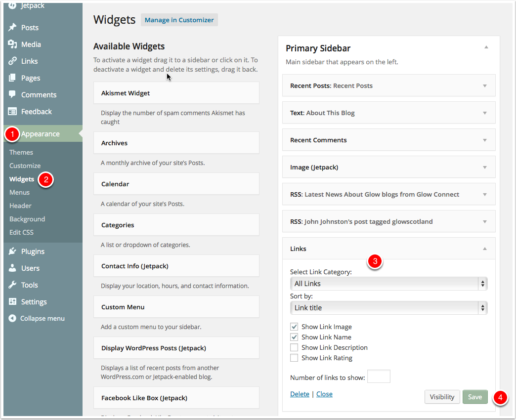
Task: Uncheck Show Link Image checkbox
Action: point(294,327)
